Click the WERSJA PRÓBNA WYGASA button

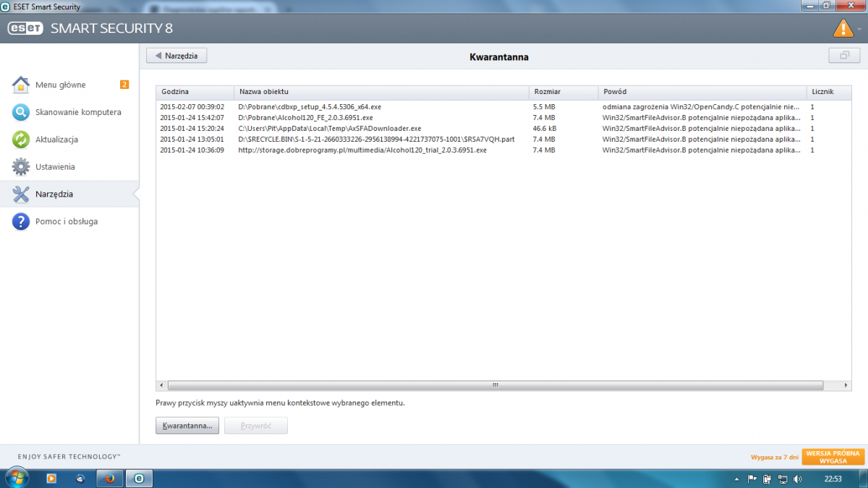(x=833, y=457)
